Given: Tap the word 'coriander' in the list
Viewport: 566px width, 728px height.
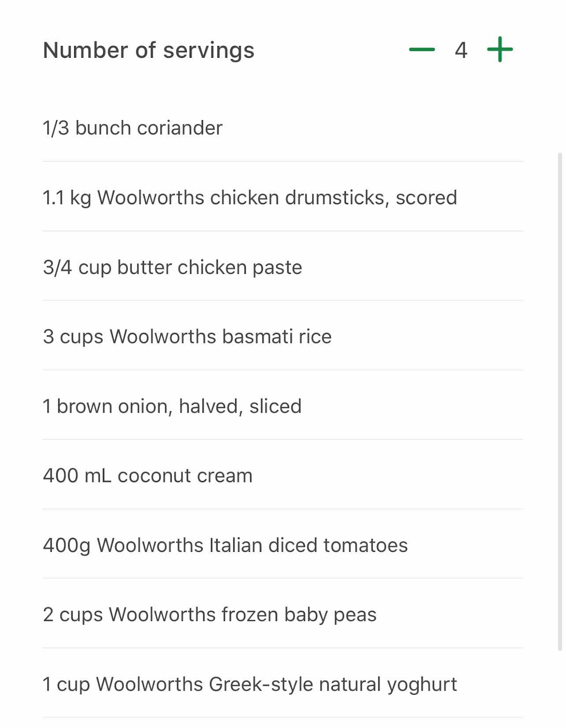Looking at the screenshot, I should (x=180, y=128).
